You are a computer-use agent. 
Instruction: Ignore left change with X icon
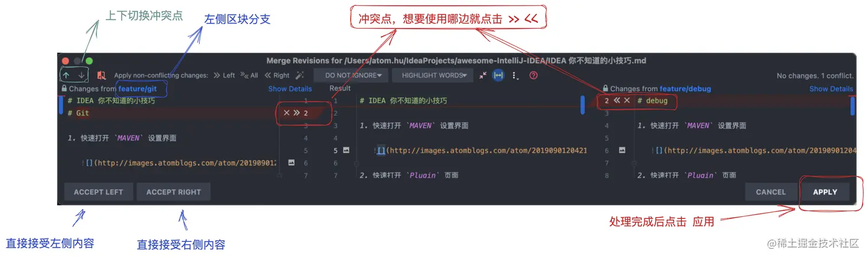tap(286, 113)
